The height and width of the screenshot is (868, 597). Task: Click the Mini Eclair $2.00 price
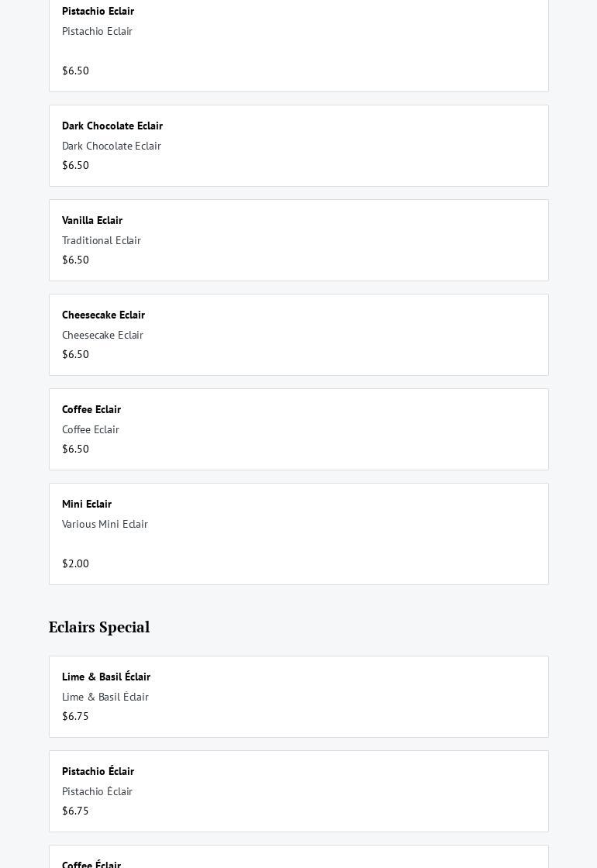pyautogui.click(x=75, y=563)
